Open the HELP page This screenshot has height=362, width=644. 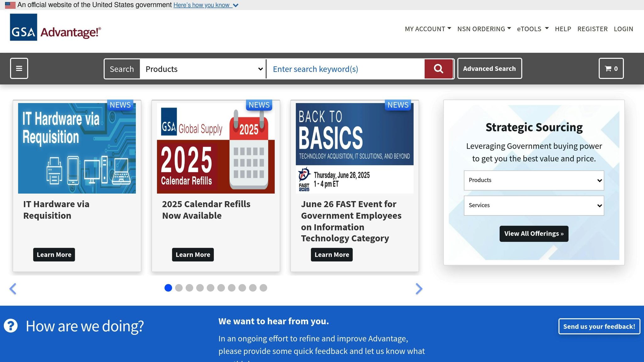tap(563, 29)
